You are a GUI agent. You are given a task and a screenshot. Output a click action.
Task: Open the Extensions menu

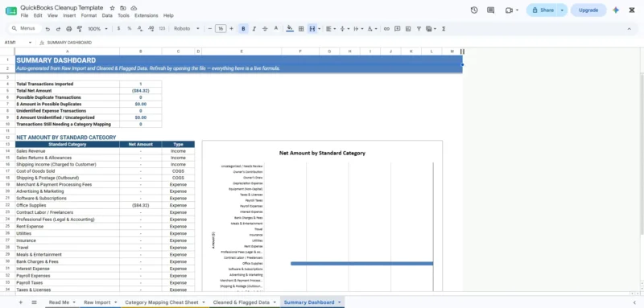coord(147,15)
